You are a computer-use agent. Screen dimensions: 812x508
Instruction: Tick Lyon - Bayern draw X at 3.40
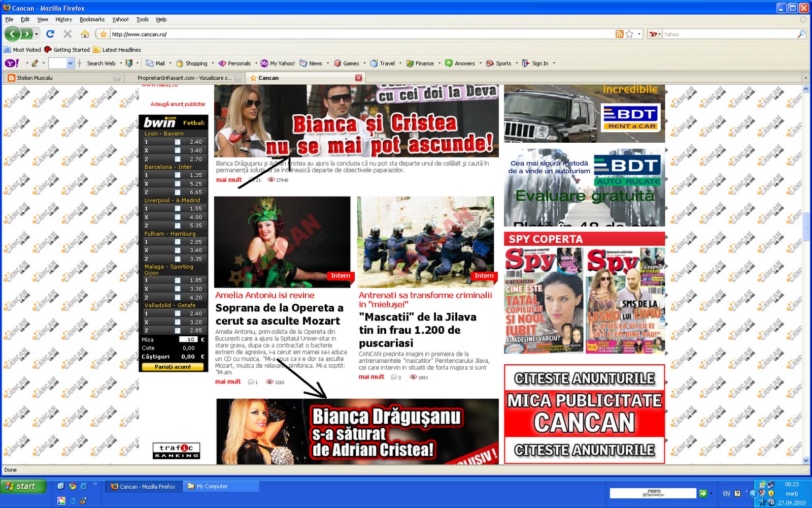[178, 151]
